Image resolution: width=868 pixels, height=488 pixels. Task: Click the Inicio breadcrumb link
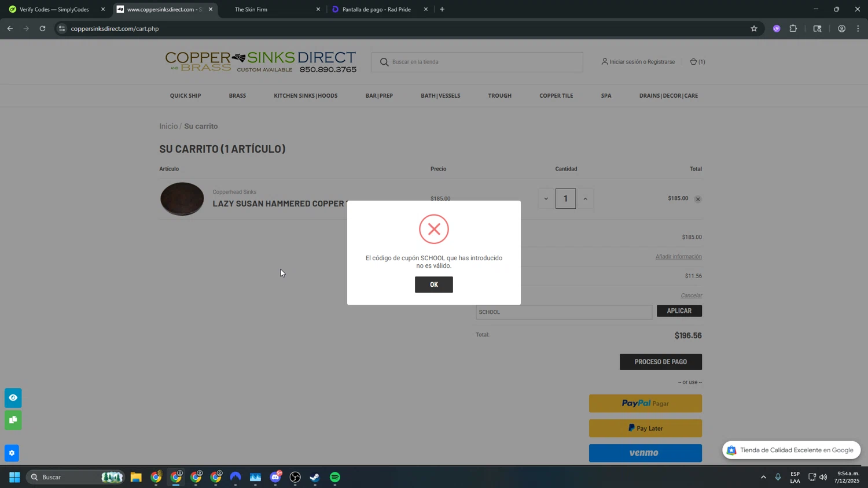coord(168,126)
